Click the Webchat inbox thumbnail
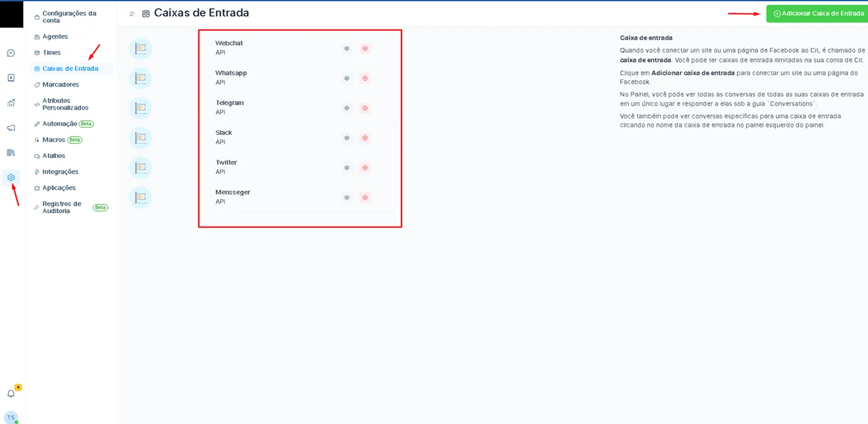868x424 pixels. point(141,48)
